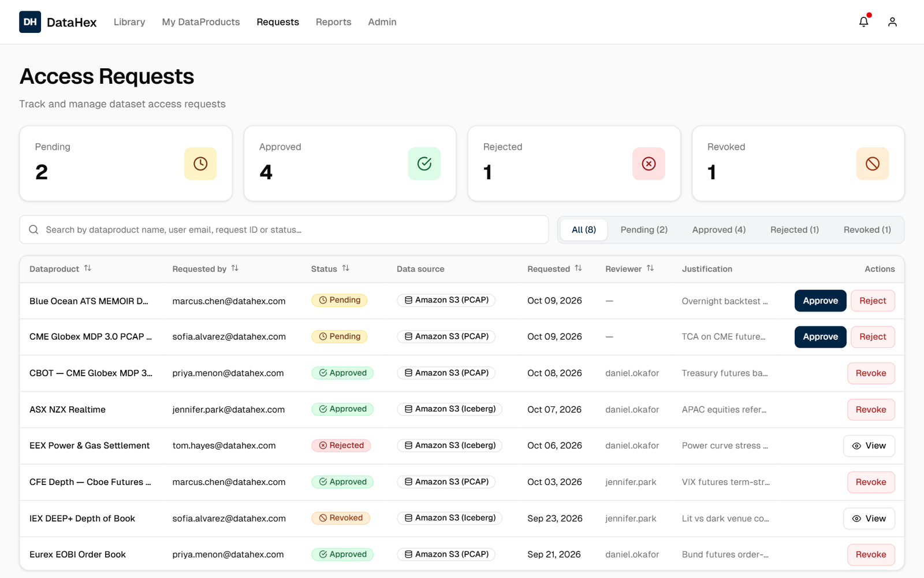The height and width of the screenshot is (578, 924).
Task: Filter by the Approved (4) tab
Action: click(x=719, y=230)
